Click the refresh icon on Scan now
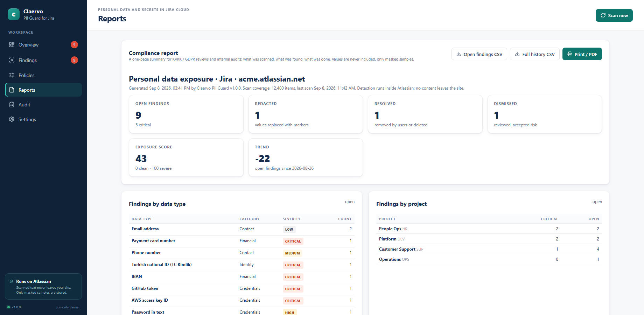The height and width of the screenshot is (315, 644). pyautogui.click(x=603, y=15)
